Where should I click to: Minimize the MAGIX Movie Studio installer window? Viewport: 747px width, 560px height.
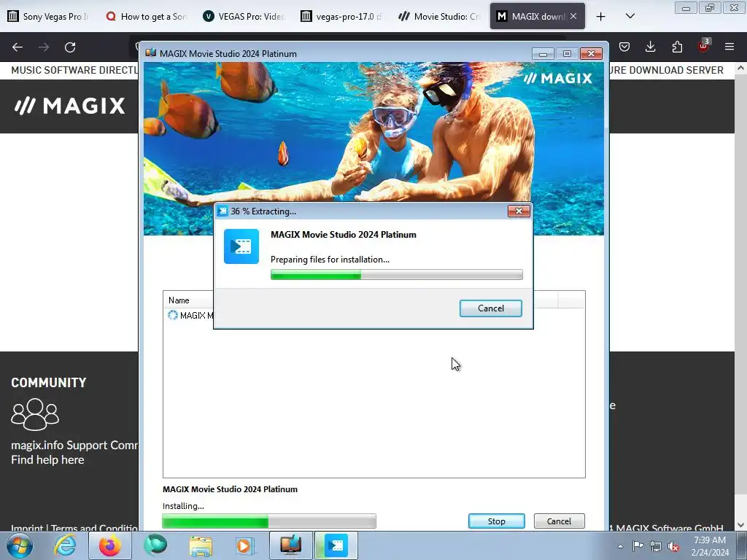[x=543, y=54]
